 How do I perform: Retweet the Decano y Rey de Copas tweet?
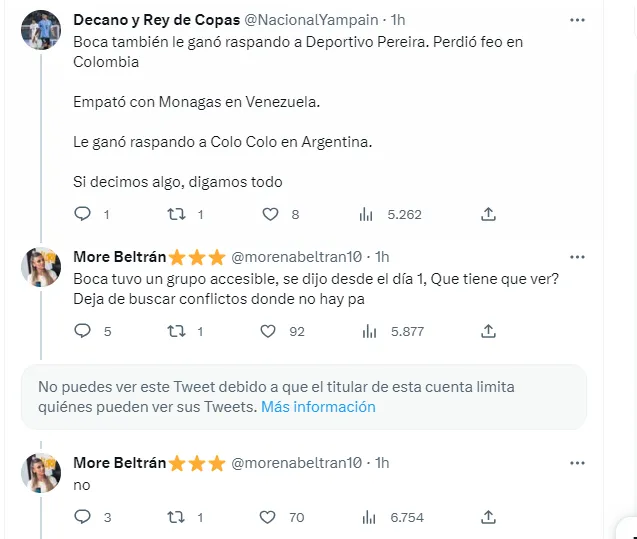[x=176, y=214]
